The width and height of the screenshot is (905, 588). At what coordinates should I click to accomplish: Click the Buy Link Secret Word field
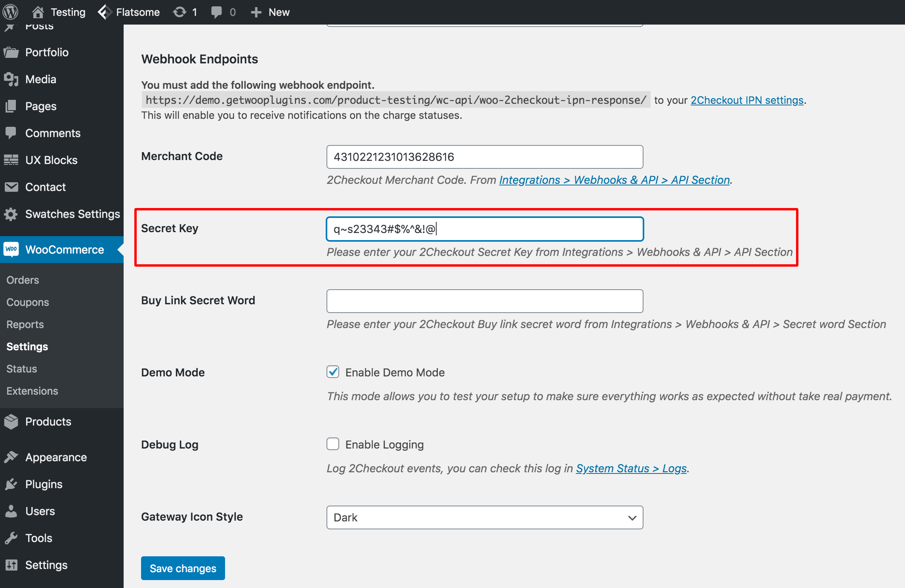point(485,301)
